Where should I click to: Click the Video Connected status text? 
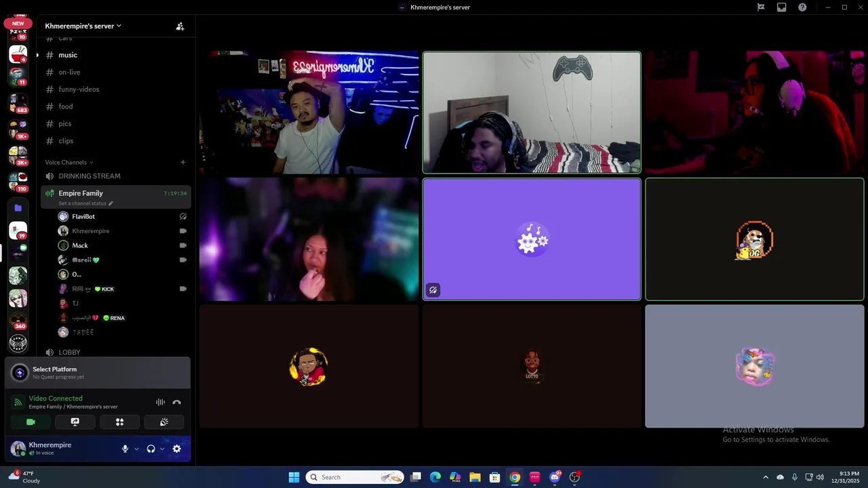point(56,399)
